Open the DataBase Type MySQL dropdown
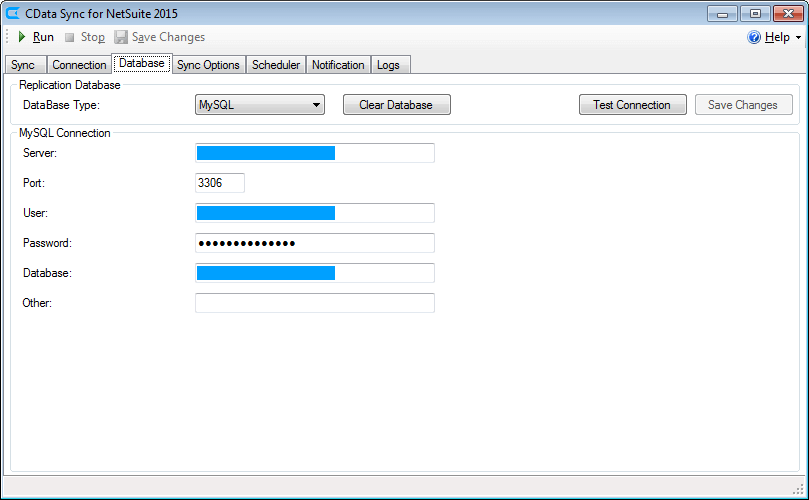This screenshot has width=809, height=500. point(260,104)
